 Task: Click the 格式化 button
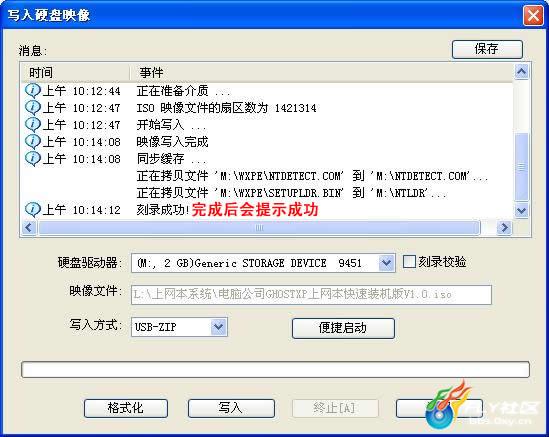[126, 408]
